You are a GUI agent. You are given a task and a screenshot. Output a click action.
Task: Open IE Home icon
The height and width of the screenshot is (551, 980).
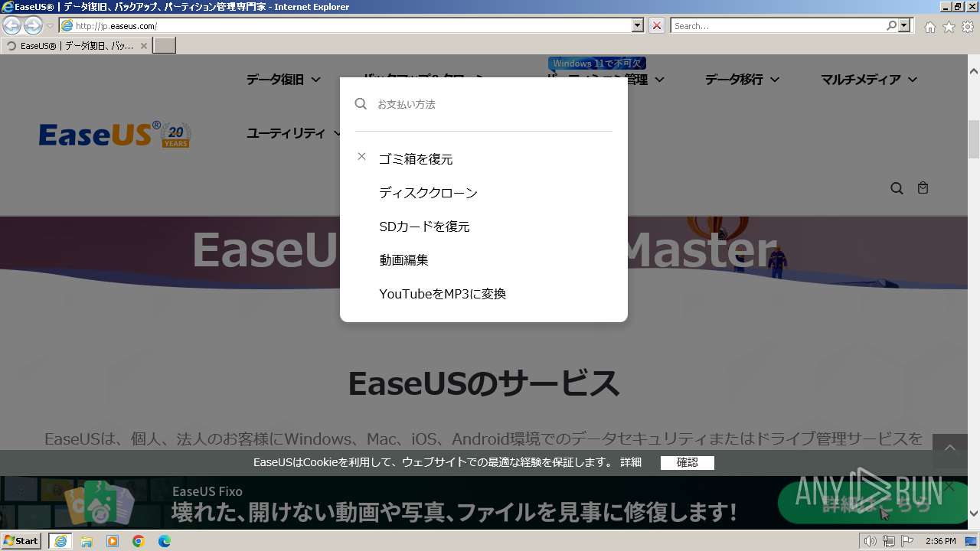point(929,27)
